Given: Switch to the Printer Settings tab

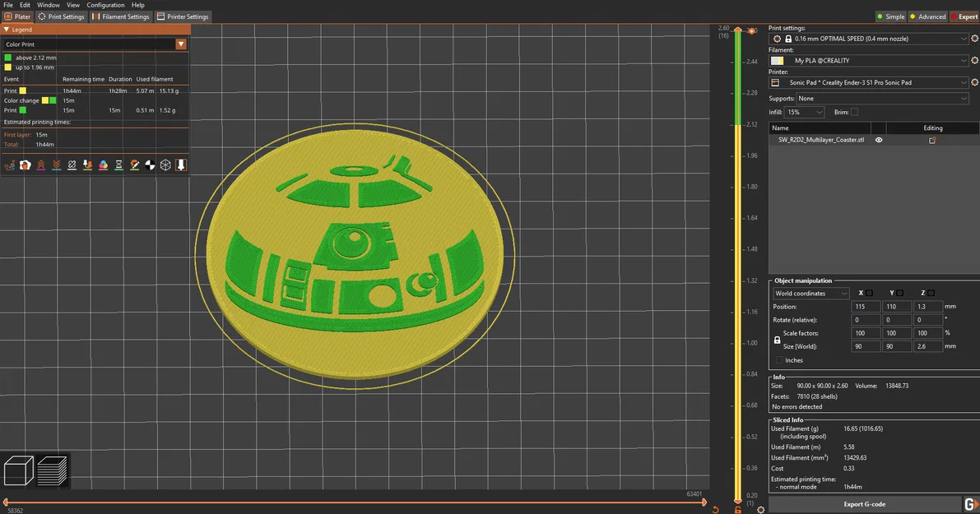Looking at the screenshot, I should pos(183,17).
